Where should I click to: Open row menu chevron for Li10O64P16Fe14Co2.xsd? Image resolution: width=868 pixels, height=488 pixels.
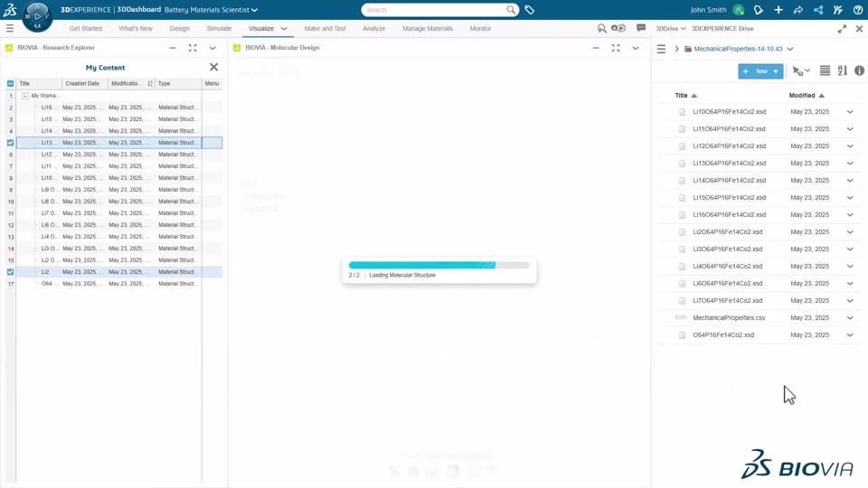tap(850, 112)
